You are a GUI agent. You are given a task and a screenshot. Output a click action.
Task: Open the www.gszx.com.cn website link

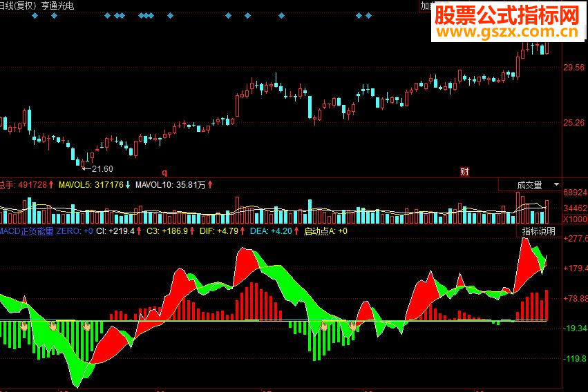tap(507, 32)
